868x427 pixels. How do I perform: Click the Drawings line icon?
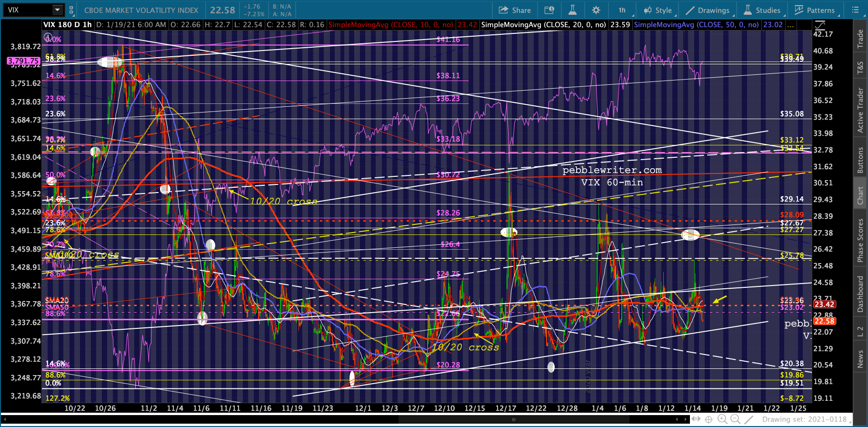690,10
